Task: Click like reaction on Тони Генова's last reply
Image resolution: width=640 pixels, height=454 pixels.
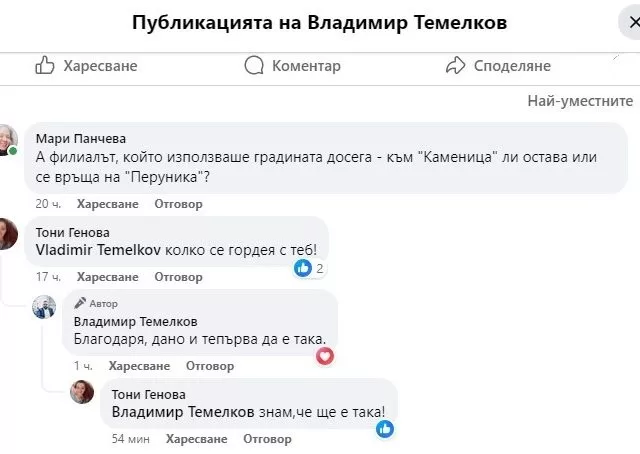Action: pos(385,429)
